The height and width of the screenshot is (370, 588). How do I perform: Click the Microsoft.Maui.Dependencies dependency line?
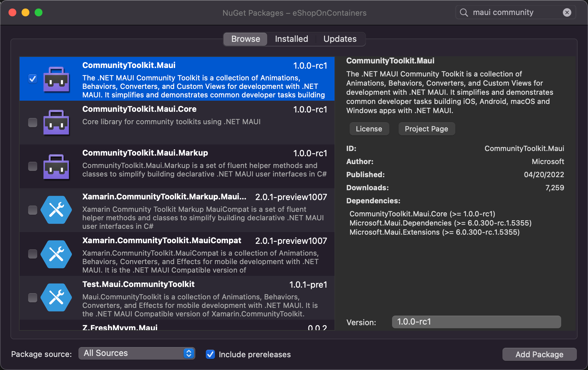click(x=441, y=223)
